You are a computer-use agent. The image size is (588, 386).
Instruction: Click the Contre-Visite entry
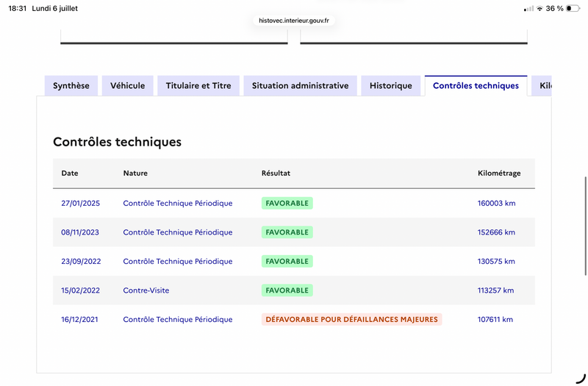coord(146,290)
